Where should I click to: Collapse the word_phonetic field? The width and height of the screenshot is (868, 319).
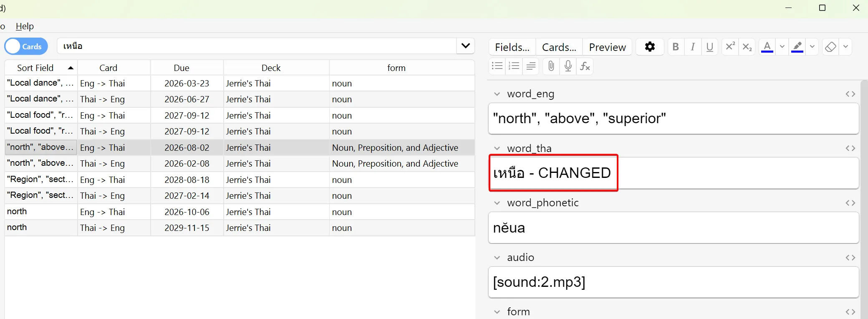[x=497, y=203]
